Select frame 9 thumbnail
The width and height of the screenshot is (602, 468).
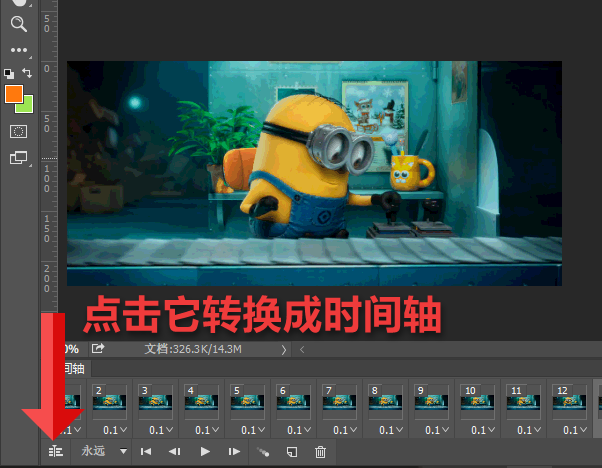pos(432,402)
